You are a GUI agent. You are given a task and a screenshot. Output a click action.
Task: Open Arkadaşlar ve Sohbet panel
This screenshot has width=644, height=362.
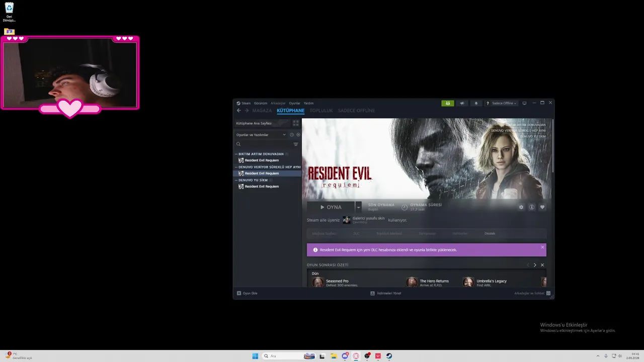[532, 293]
